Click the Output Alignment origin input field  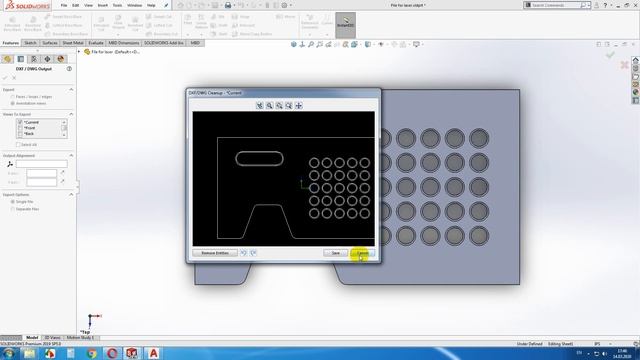point(42,164)
